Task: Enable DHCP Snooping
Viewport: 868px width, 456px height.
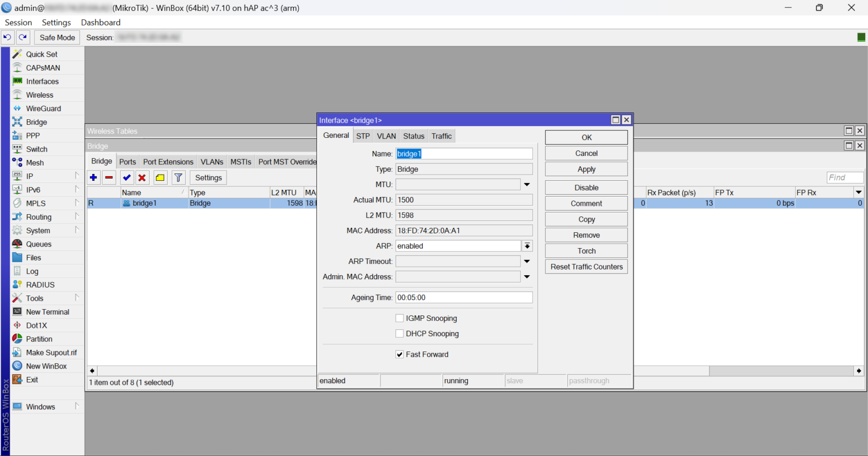Action: [x=400, y=333]
